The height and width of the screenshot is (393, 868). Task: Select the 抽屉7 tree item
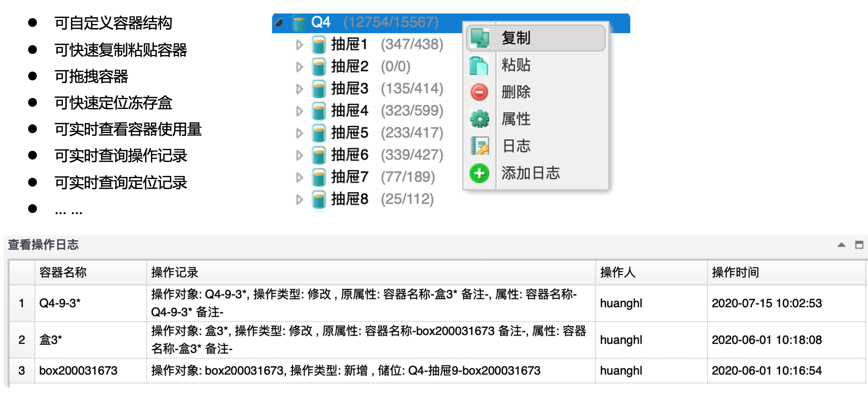tap(349, 177)
